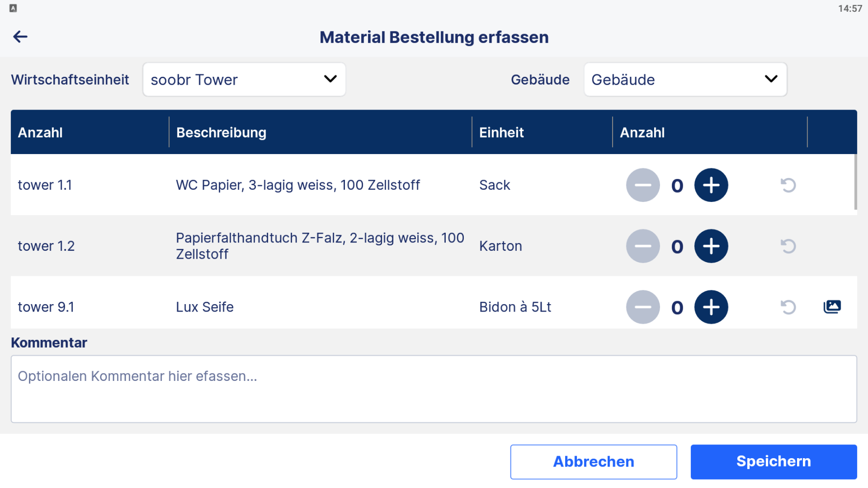Click the status bar keyboard indicator icon
868x488 pixels.
tap(13, 8)
